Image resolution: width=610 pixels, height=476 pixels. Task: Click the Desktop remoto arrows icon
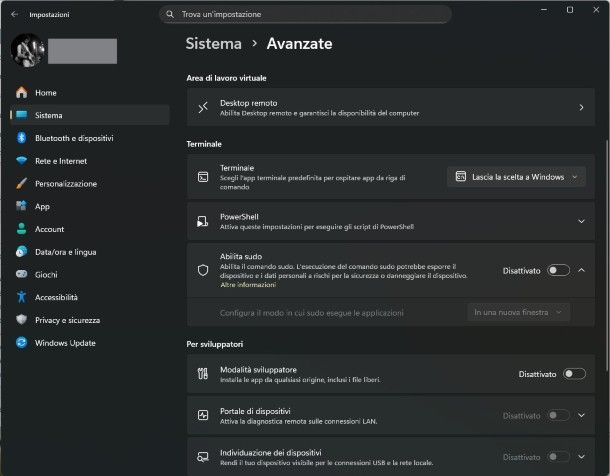(203, 107)
